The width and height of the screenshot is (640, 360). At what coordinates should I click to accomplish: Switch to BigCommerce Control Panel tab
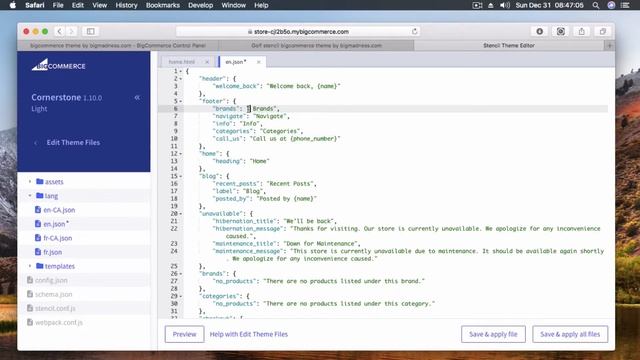pyautogui.click(x=118, y=46)
